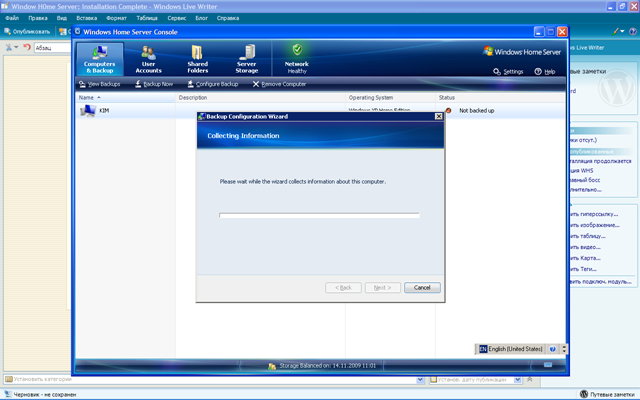Image resolution: width=640 pixels, height=400 pixels.
Task: Open Help in Home Server Console
Action: coord(545,71)
